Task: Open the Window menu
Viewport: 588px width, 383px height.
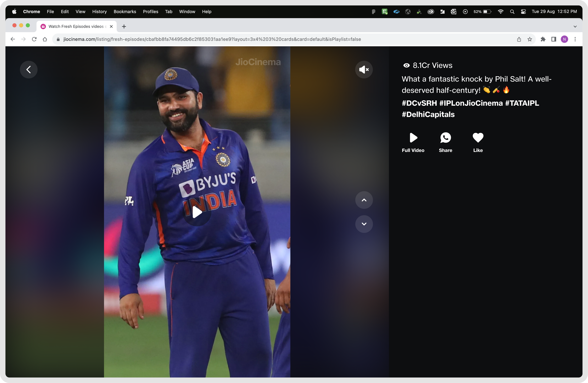Action: pyautogui.click(x=187, y=12)
